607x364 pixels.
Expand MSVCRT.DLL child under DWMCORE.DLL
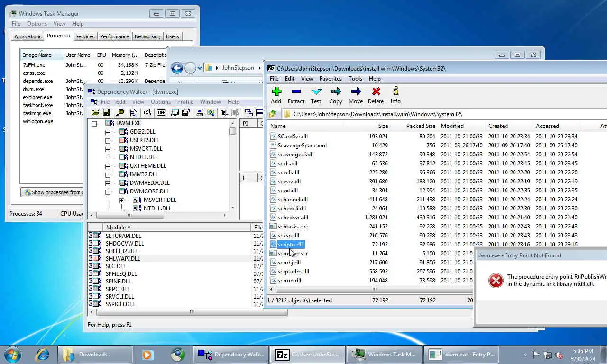(x=121, y=200)
